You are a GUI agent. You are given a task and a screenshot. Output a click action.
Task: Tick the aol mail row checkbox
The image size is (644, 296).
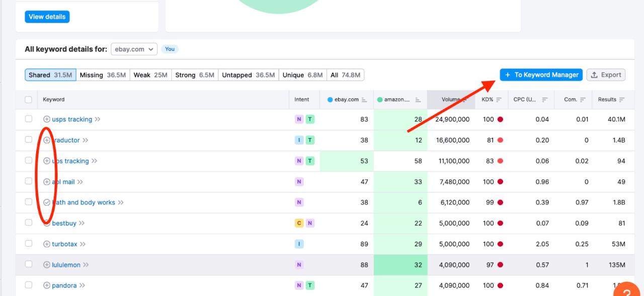coord(29,181)
